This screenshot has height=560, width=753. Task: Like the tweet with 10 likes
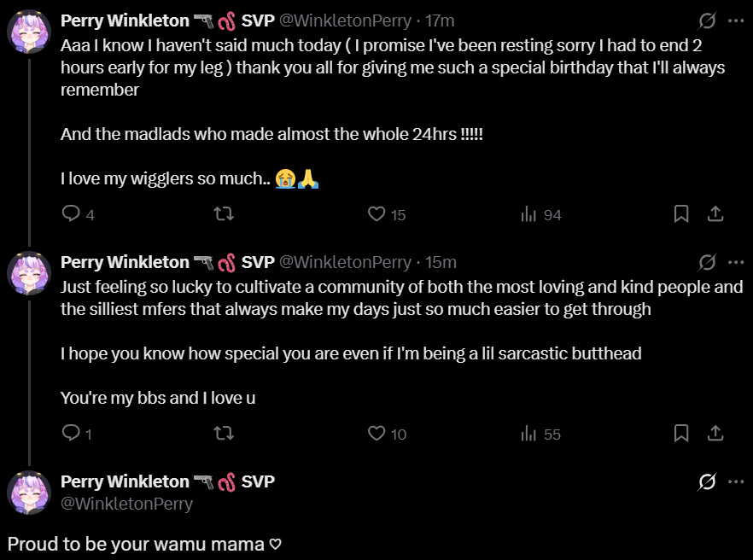pyautogui.click(x=376, y=434)
